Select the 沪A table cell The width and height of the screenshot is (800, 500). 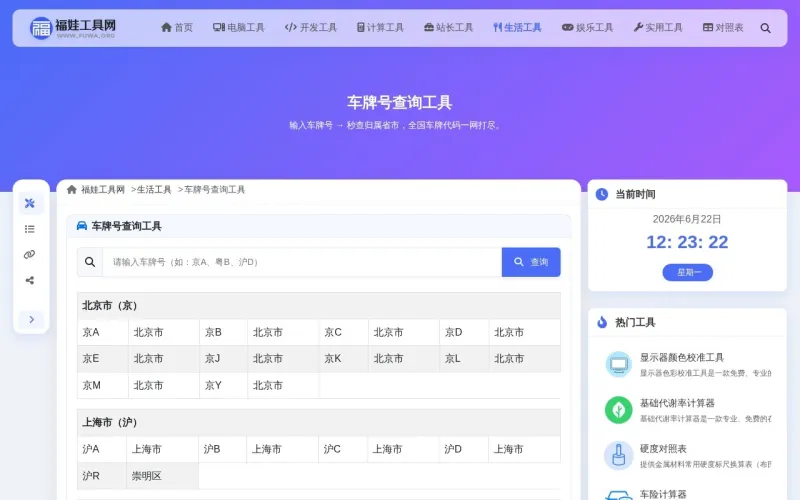click(x=102, y=449)
